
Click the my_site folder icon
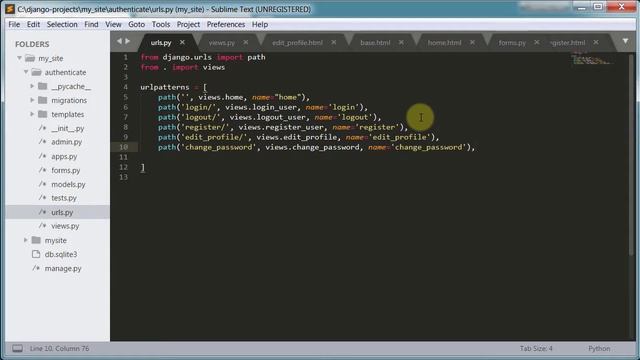point(30,58)
